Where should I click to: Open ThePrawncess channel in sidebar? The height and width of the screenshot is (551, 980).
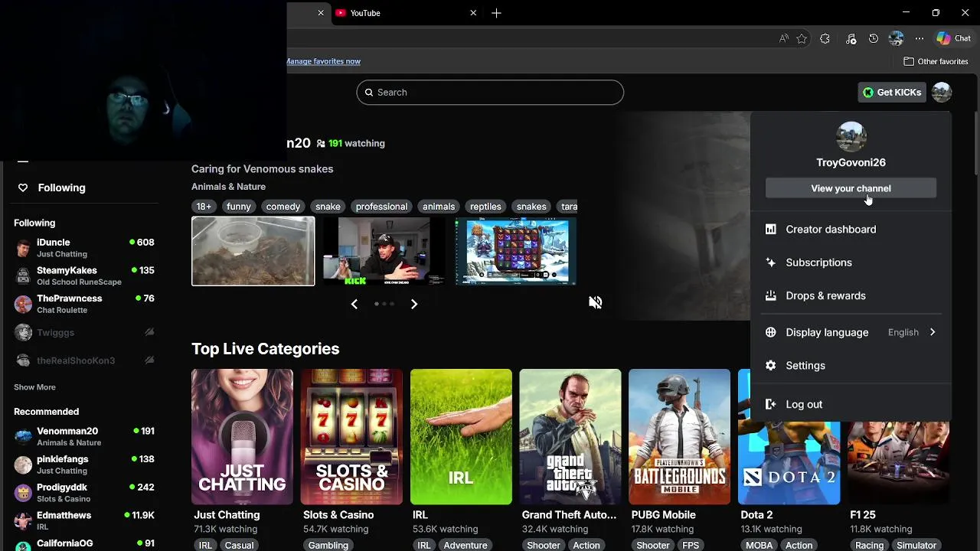[x=84, y=304]
